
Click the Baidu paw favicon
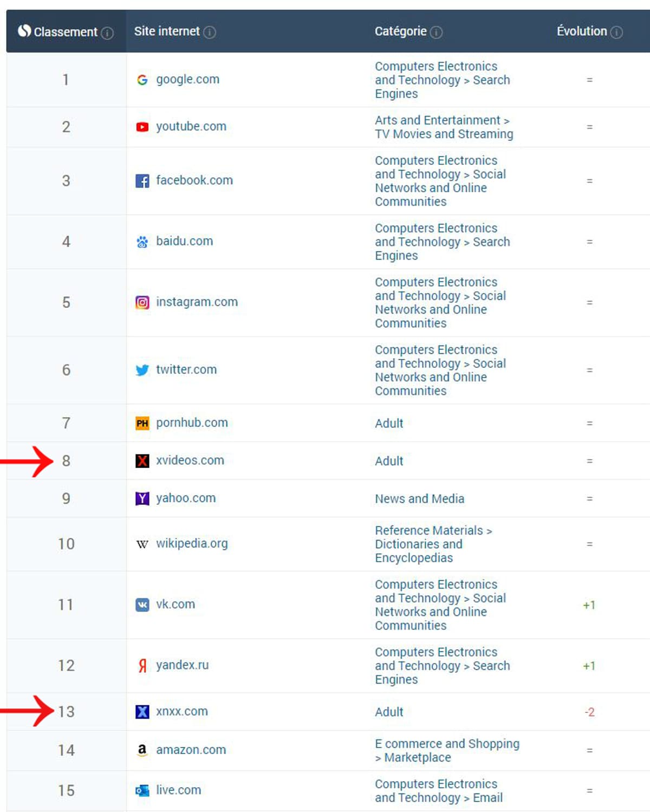142,242
